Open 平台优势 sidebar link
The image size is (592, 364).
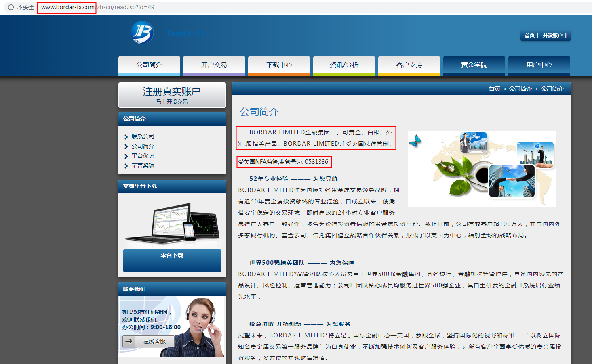143,156
